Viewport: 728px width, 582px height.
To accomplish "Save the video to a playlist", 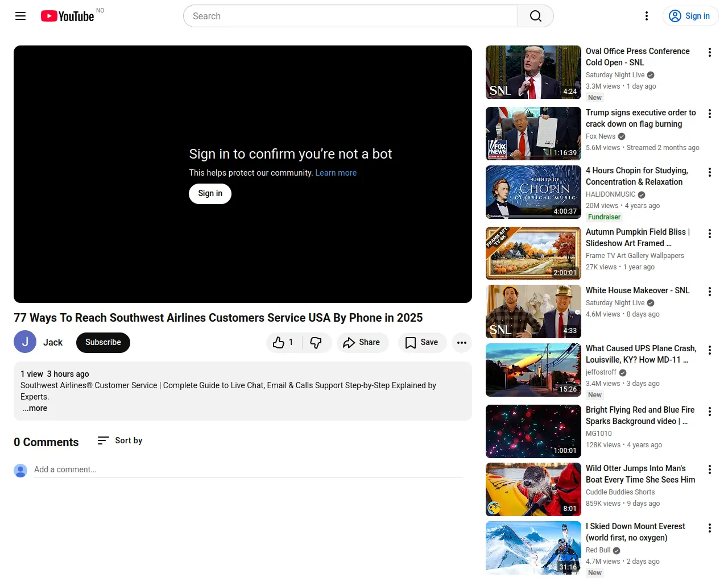I will click(421, 342).
